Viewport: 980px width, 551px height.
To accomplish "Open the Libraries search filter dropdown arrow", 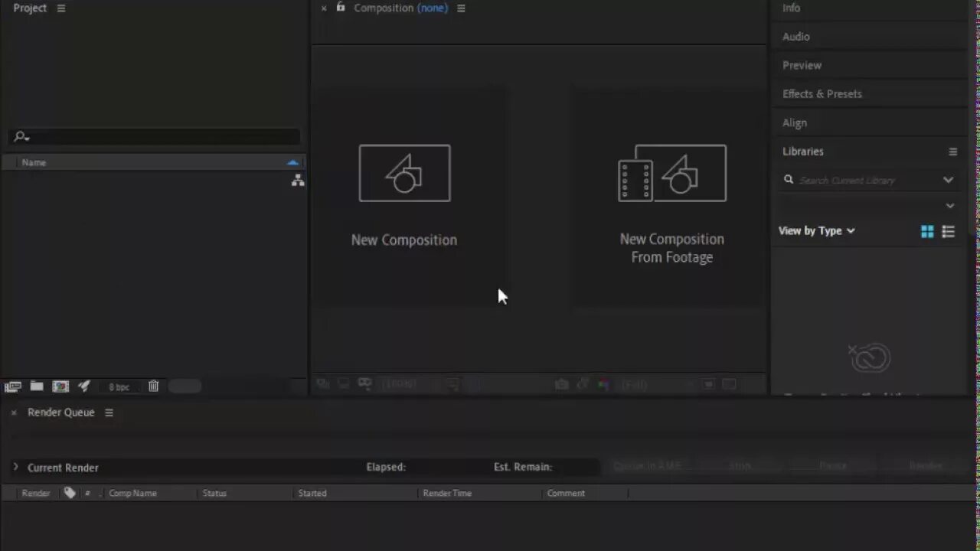I will tap(949, 180).
